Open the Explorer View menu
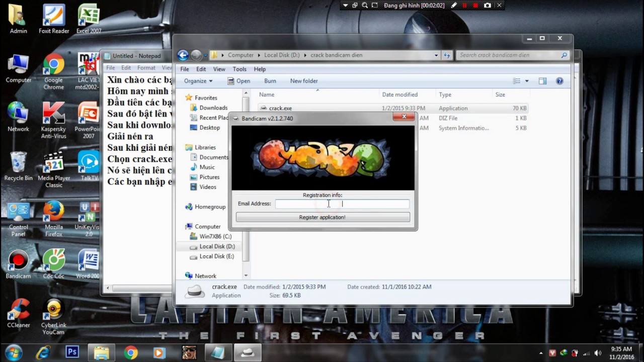The image size is (644, 362). (219, 69)
